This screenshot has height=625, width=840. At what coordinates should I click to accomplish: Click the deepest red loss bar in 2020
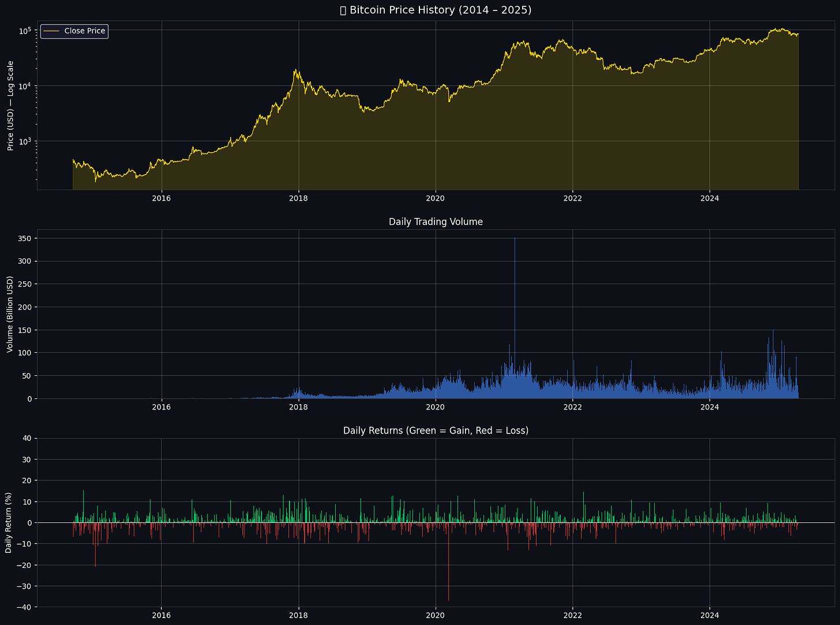point(449,562)
